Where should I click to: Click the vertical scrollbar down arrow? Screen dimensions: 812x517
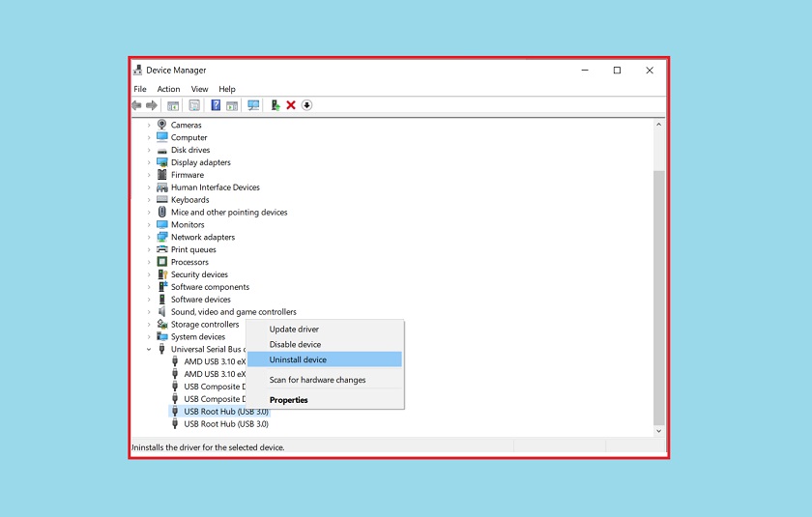[x=659, y=431]
